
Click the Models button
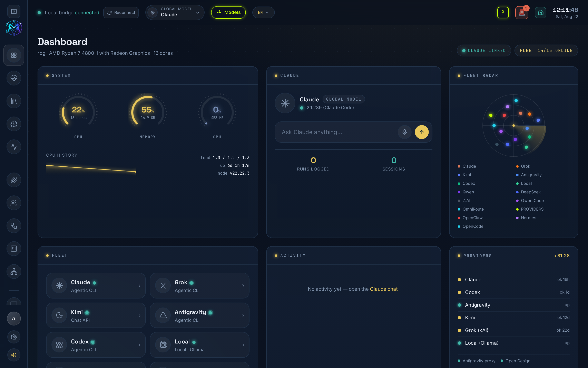pyautogui.click(x=228, y=12)
